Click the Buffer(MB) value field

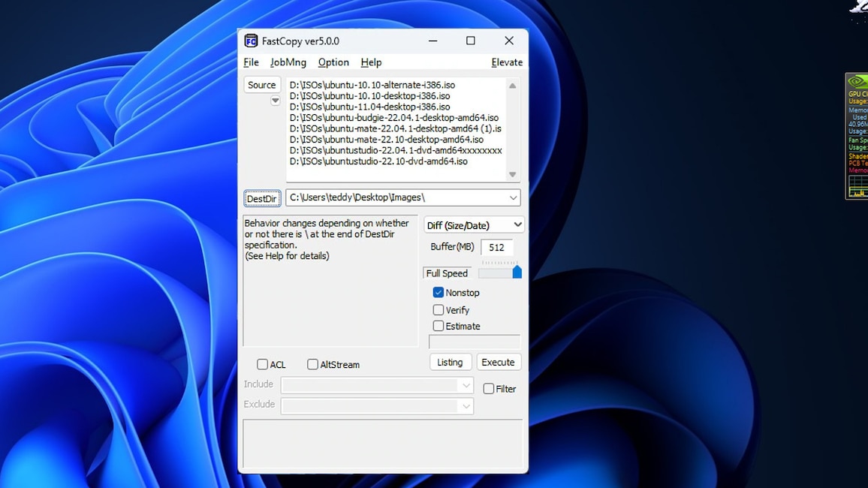click(496, 247)
